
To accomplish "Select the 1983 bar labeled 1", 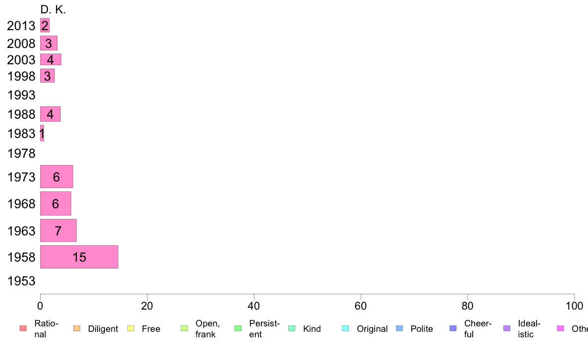I will (42, 133).
